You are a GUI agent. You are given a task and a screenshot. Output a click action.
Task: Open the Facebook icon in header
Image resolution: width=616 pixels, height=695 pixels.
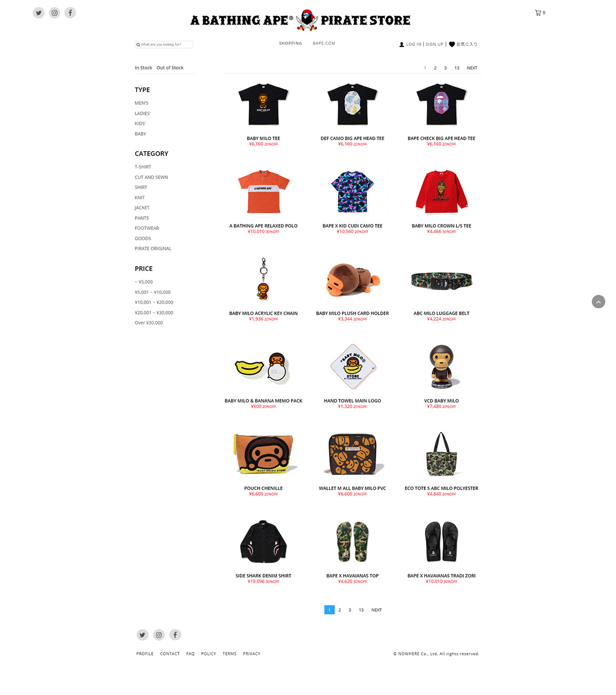coord(70,13)
